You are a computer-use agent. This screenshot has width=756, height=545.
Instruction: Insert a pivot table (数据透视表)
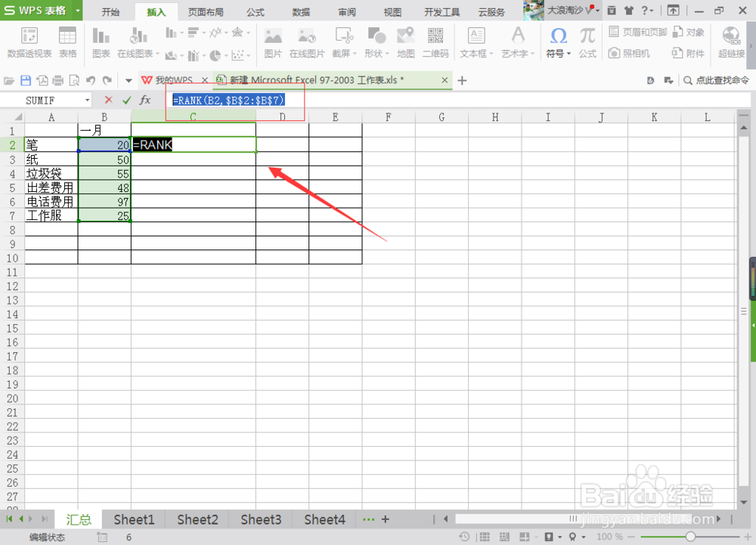pyautogui.click(x=29, y=42)
